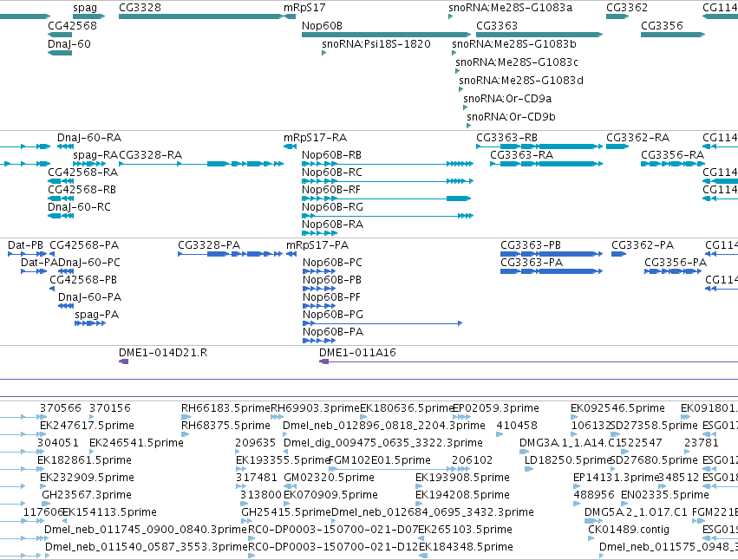Select the spag-PA protein label
This screenshot has width=738, height=560.
click(96, 315)
